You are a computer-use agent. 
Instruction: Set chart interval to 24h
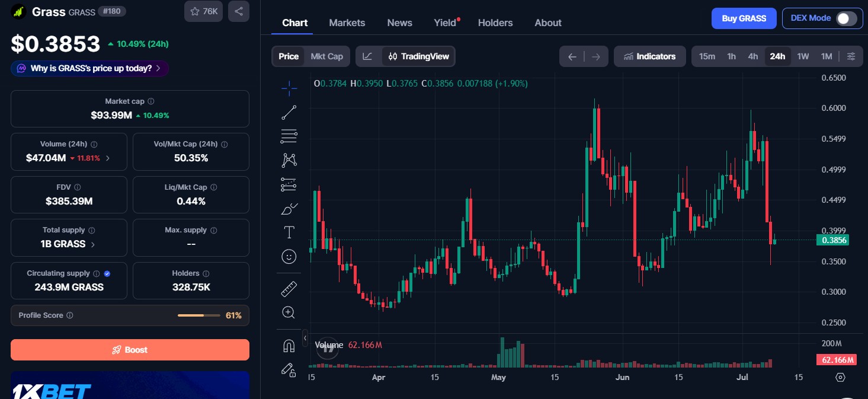coord(777,56)
